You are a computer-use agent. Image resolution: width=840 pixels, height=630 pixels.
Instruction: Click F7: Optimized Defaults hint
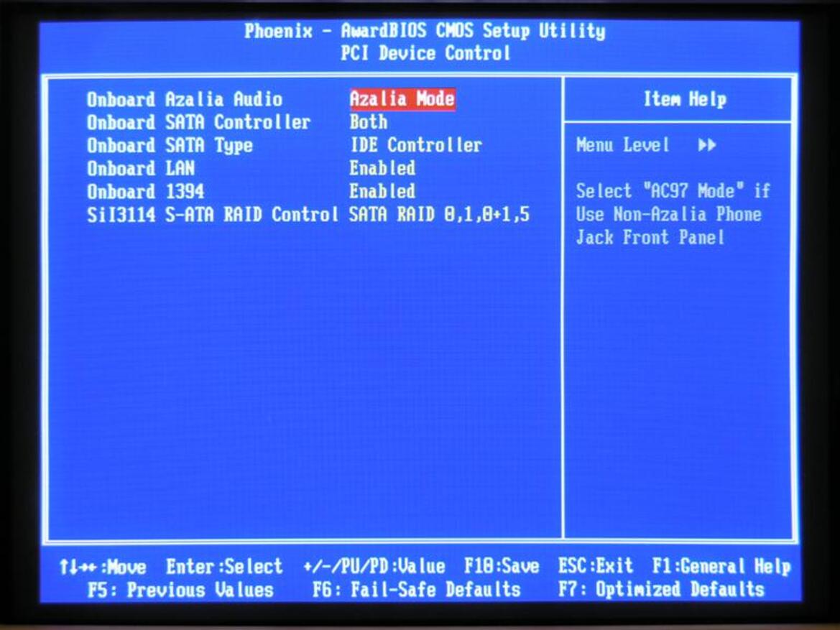tap(661, 589)
